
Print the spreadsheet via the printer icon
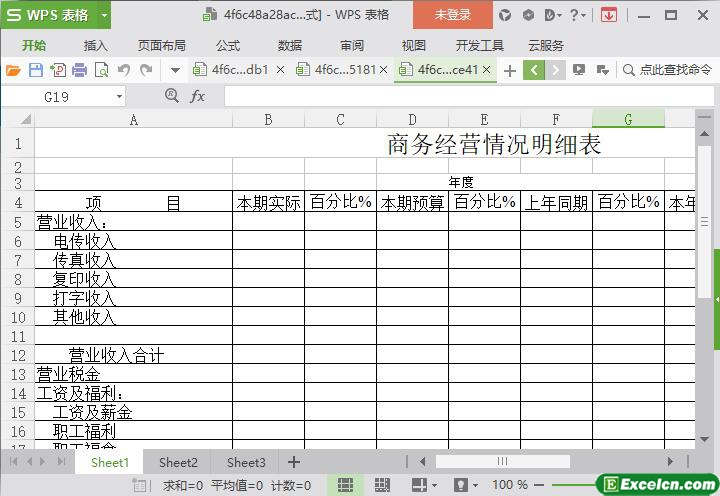click(x=79, y=70)
